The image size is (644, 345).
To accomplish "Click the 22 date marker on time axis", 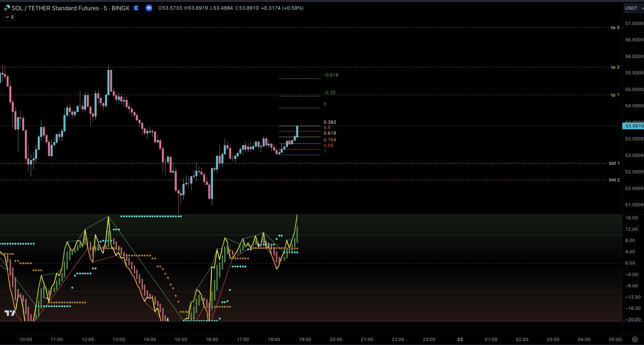I will (x=460, y=339).
